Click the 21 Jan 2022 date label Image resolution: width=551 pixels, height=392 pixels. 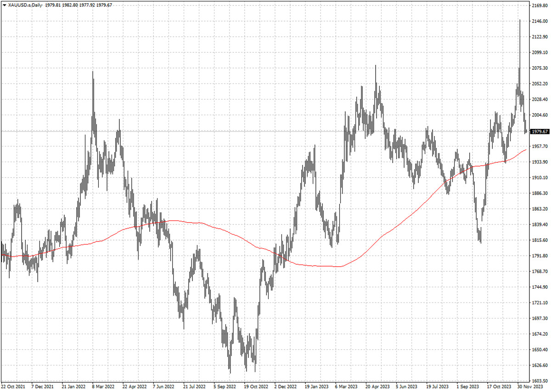point(73,387)
